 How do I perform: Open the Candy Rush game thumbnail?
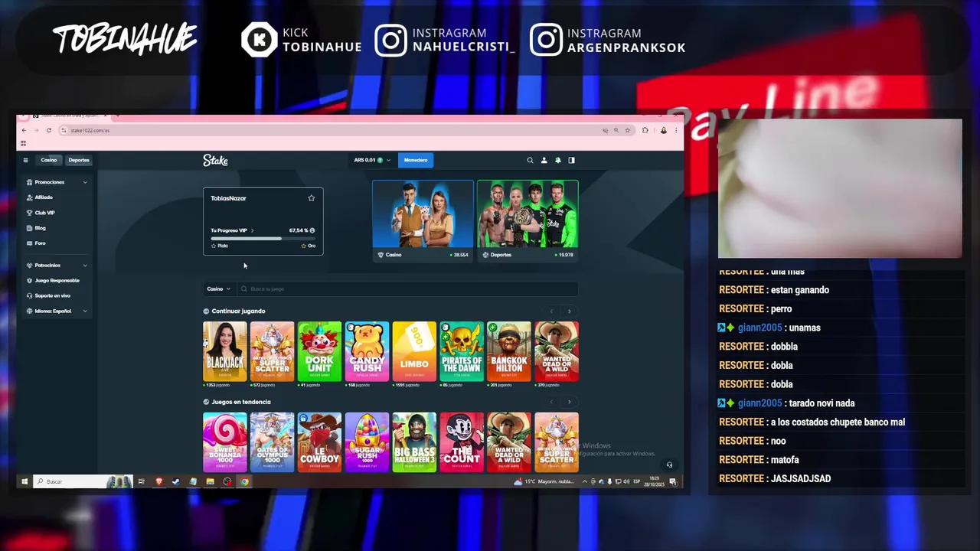(x=367, y=351)
